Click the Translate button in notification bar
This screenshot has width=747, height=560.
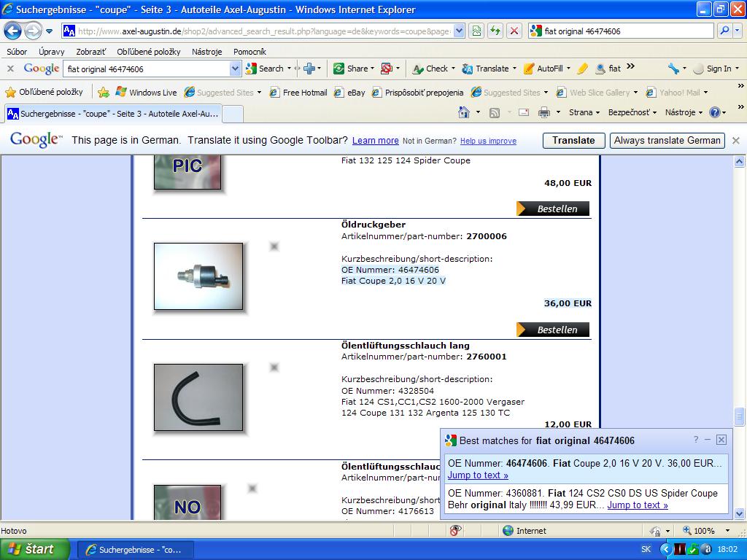click(573, 140)
